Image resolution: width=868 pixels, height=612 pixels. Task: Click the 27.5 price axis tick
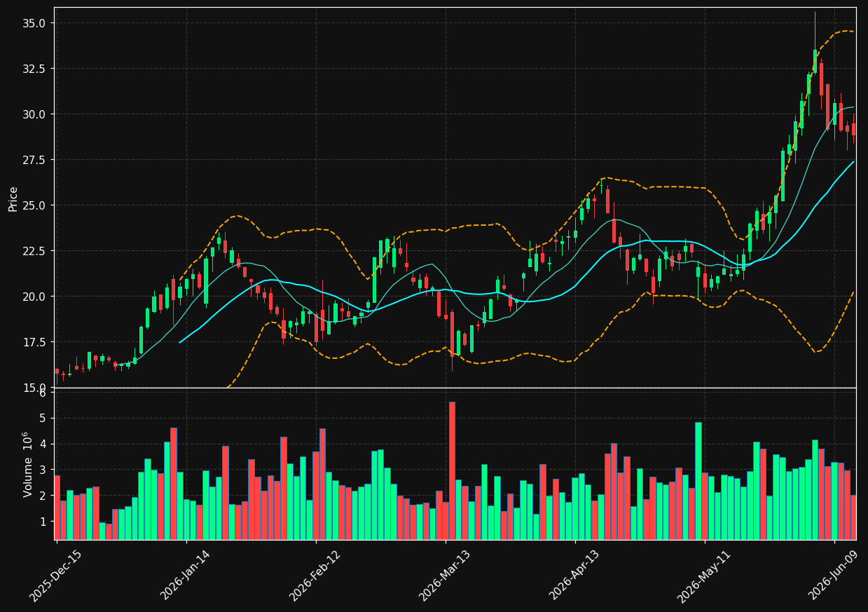pos(34,160)
